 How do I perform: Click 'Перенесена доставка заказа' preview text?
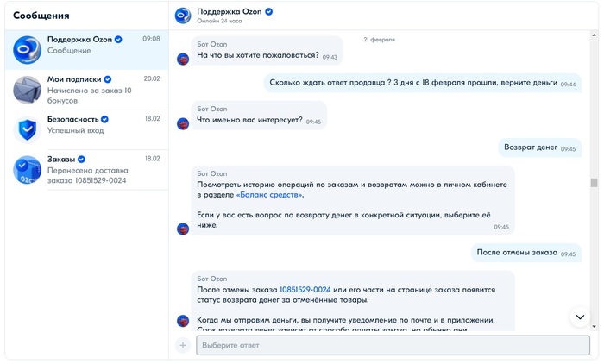[87, 175]
